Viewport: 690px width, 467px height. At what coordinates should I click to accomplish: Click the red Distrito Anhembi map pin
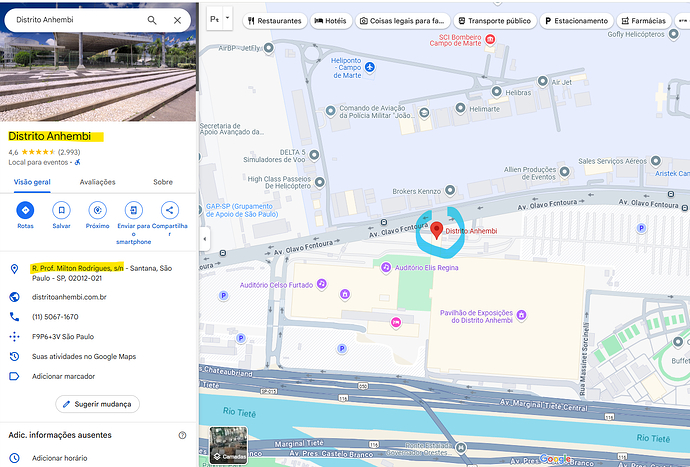point(436,230)
